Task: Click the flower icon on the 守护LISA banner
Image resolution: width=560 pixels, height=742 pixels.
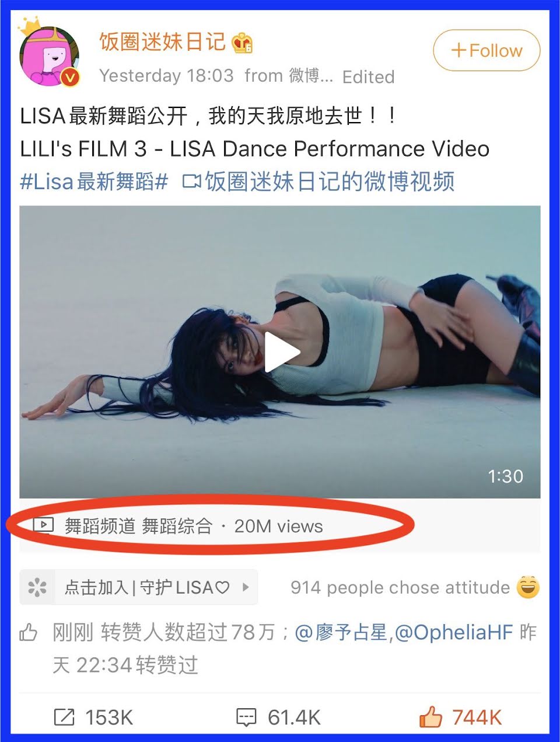Action: click(x=37, y=587)
